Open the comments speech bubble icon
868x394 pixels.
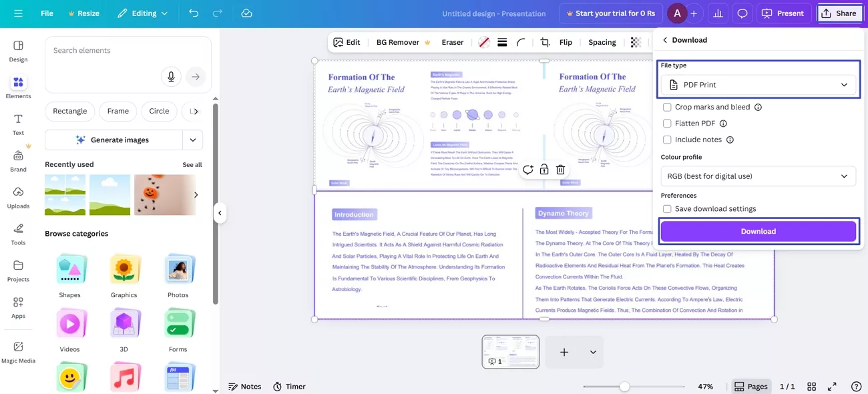point(742,13)
